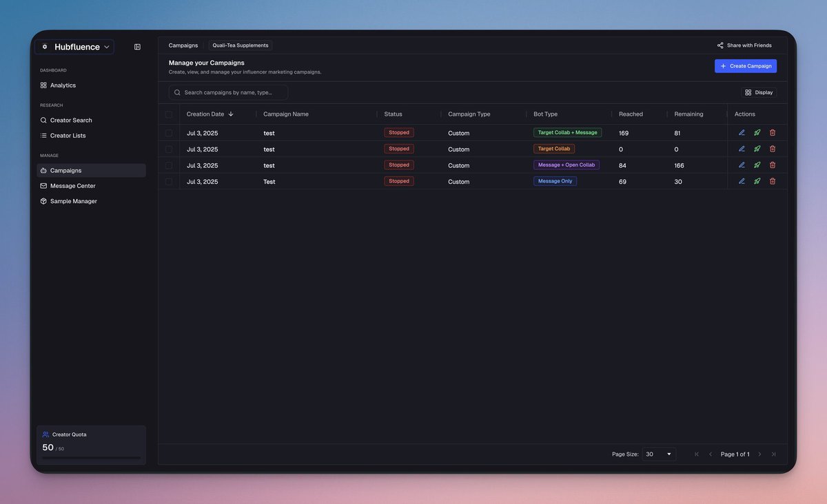Click the Message + Open Collab badge
Image resolution: width=827 pixels, height=504 pixels.
pos(566,165)
